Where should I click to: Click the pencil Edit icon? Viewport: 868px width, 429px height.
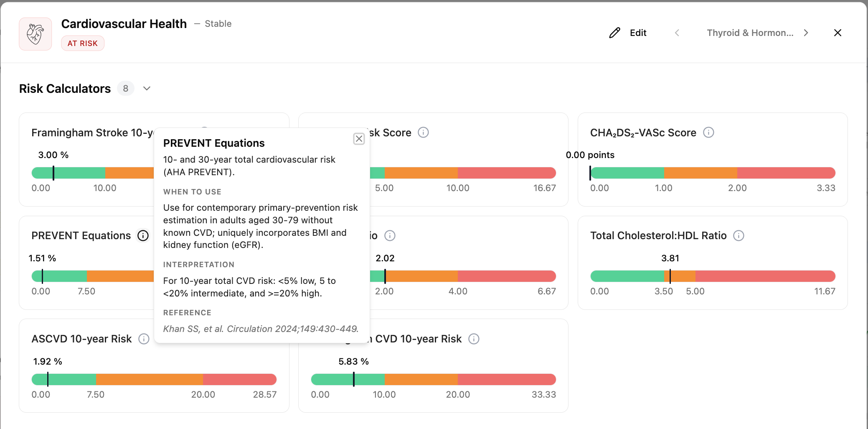[x=615, y=33]
